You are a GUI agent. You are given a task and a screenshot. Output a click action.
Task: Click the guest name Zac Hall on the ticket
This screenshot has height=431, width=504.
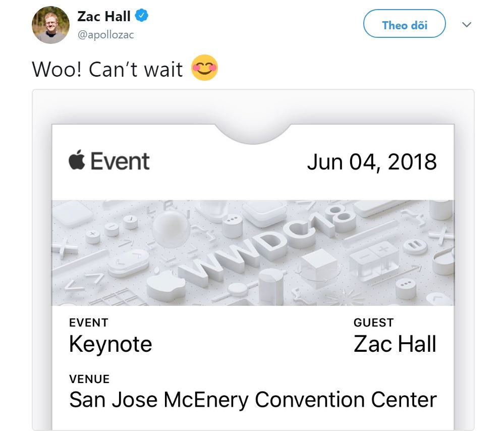click(394, 344)
